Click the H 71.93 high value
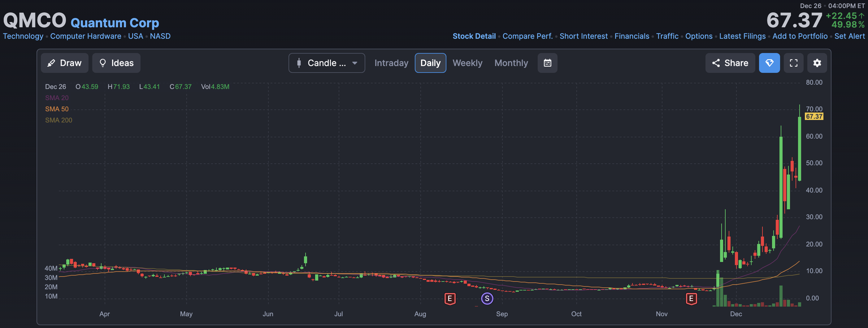 [x=119, y=87]
